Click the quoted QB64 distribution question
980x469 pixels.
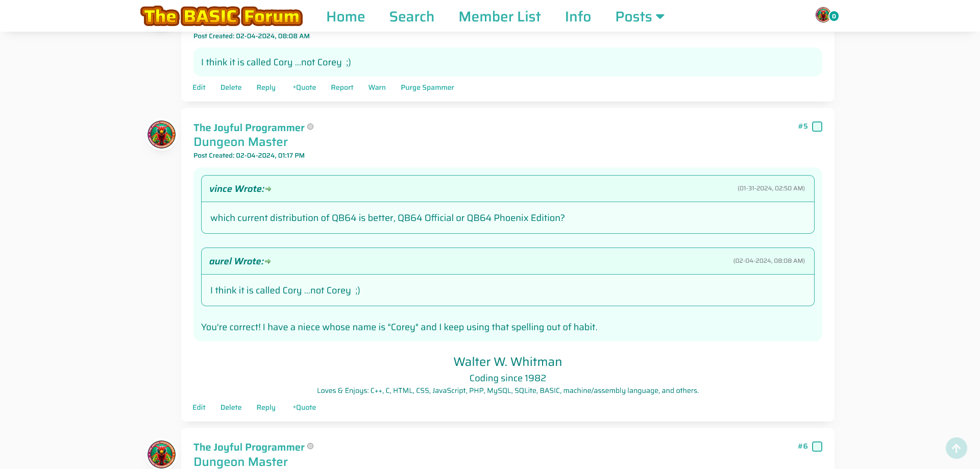tap(387, 218)
